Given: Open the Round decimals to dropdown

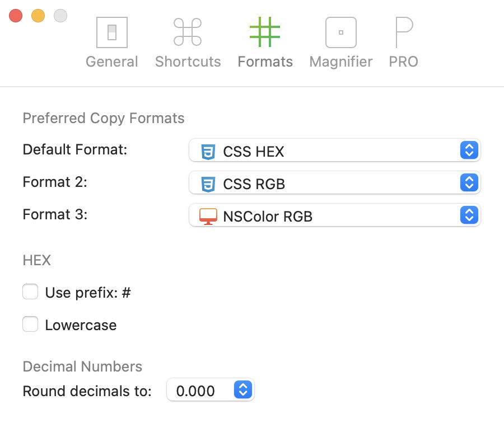Looking at the screenshot, I should (242, 391).
